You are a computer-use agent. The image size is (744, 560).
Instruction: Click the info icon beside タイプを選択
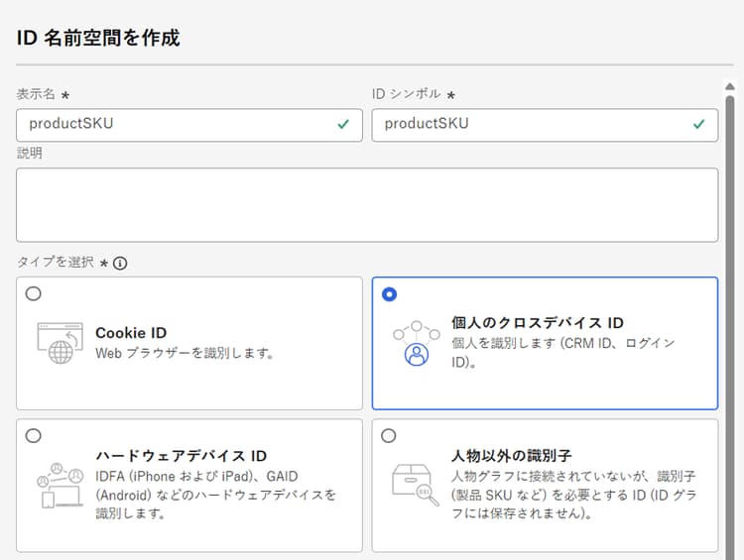(x=120, y=264)
